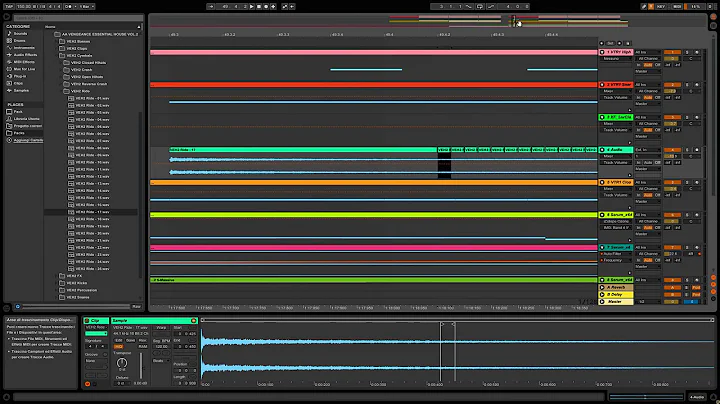Open the Groove None dropdown
Viewport: 720px width, 404px height.
click(96, 361)
